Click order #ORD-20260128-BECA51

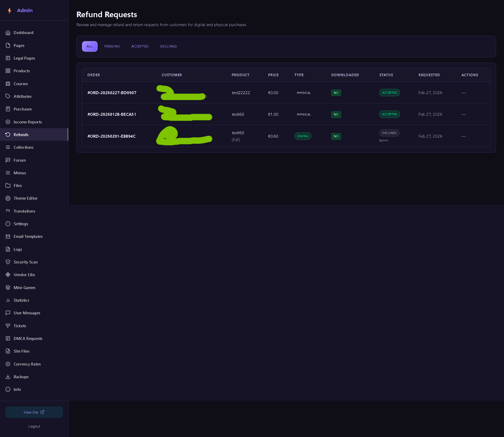(112, 114)
